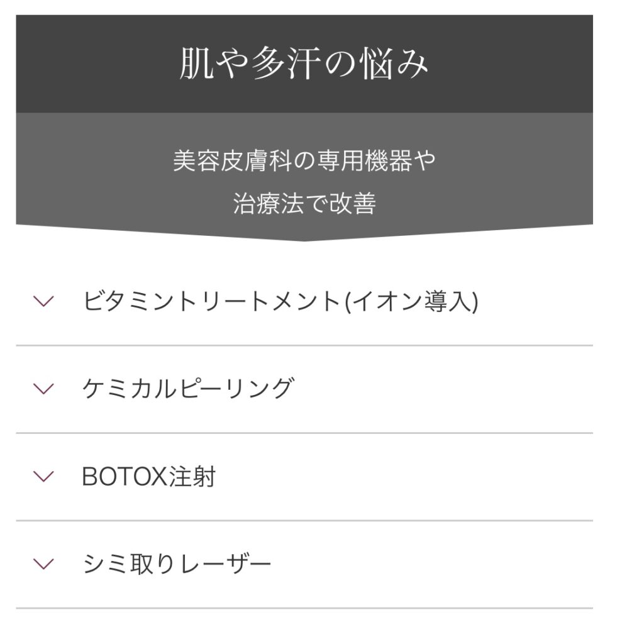Click chevron icon beside ケミカルピーリング
Viewport: 644px width, 644px height.
[x=43, y=389]
